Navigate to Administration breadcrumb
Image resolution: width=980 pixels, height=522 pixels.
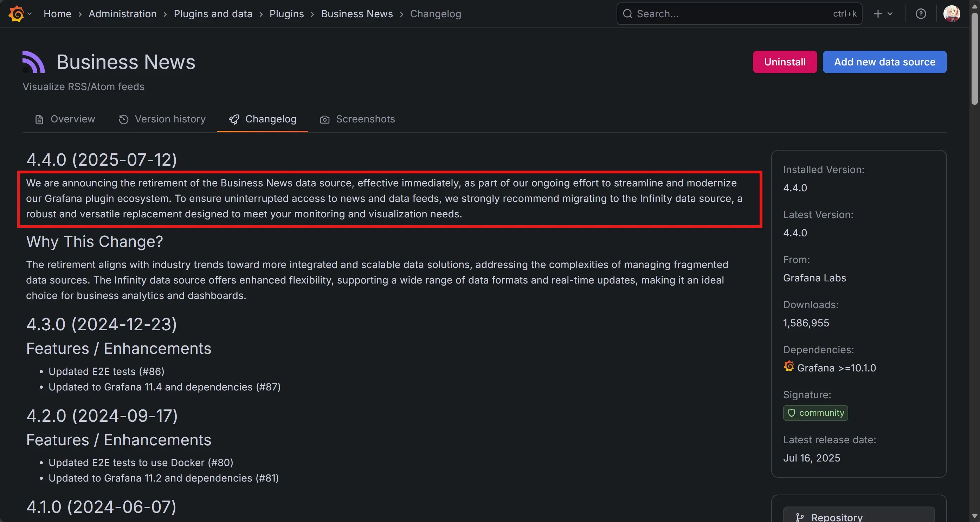[122, 14]
